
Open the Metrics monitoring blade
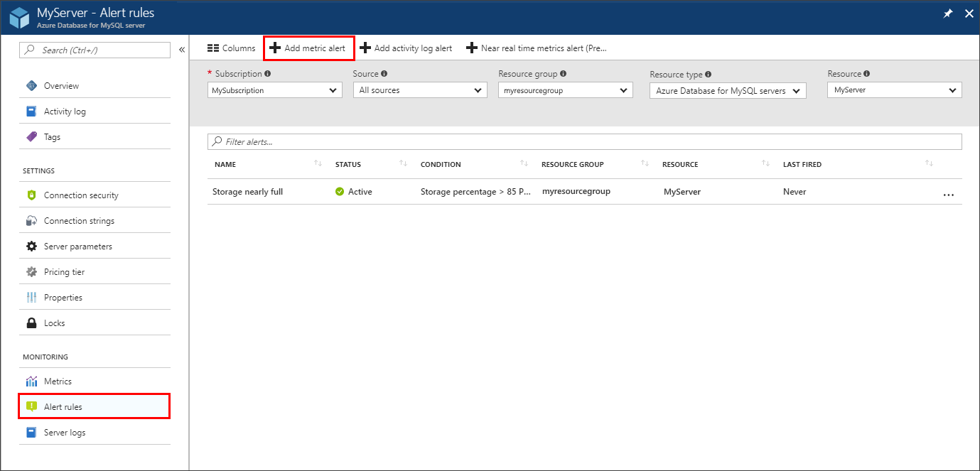[x=57, y=381]
